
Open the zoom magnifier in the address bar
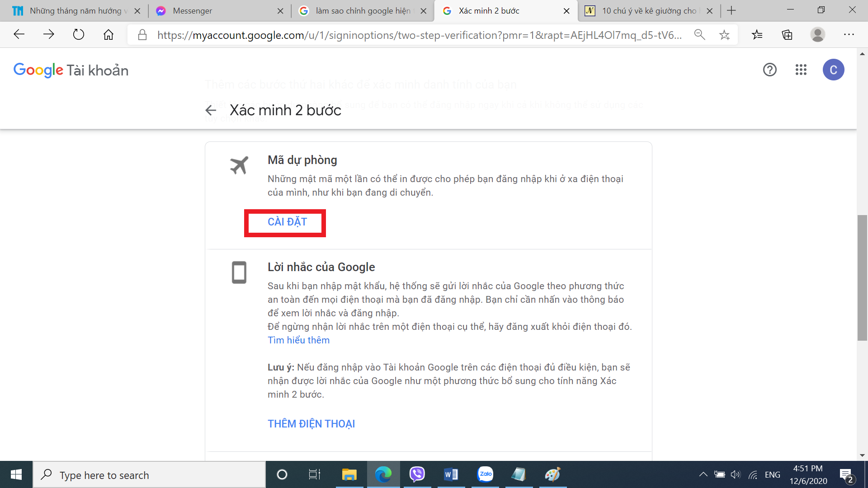[x=699, y=35]
